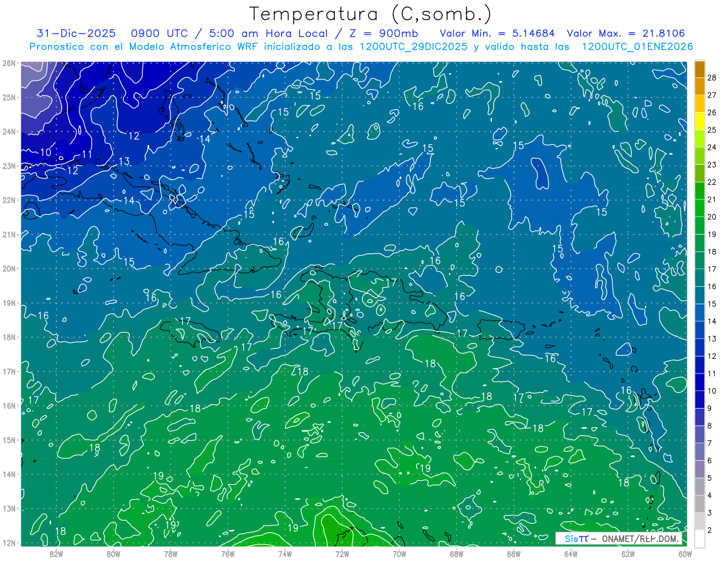Click the "17N" latitude axis label

[8, 371]
